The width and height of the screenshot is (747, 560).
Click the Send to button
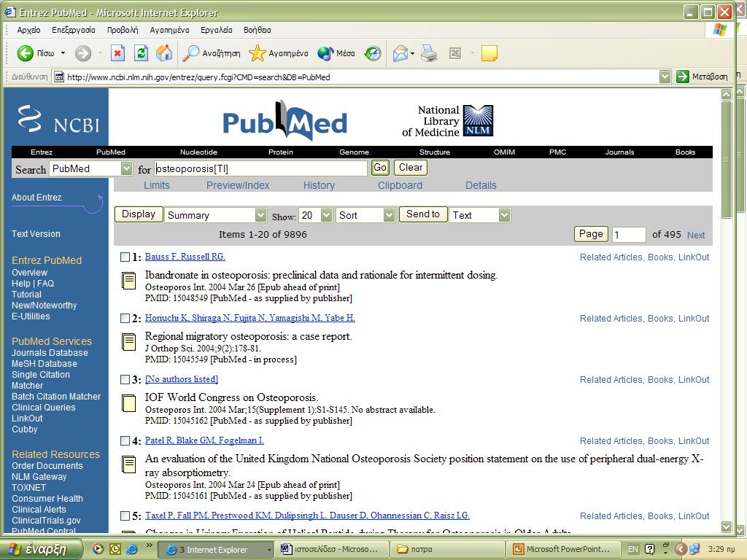click(x=423, y=214)
